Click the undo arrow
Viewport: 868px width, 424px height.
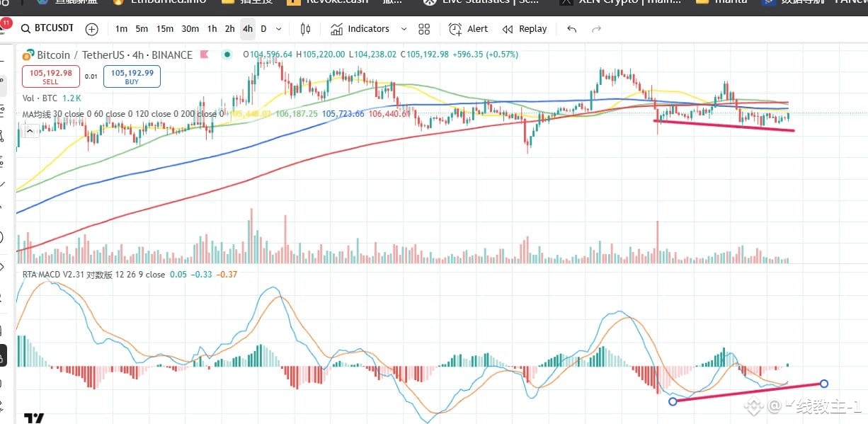click(572, 29)
